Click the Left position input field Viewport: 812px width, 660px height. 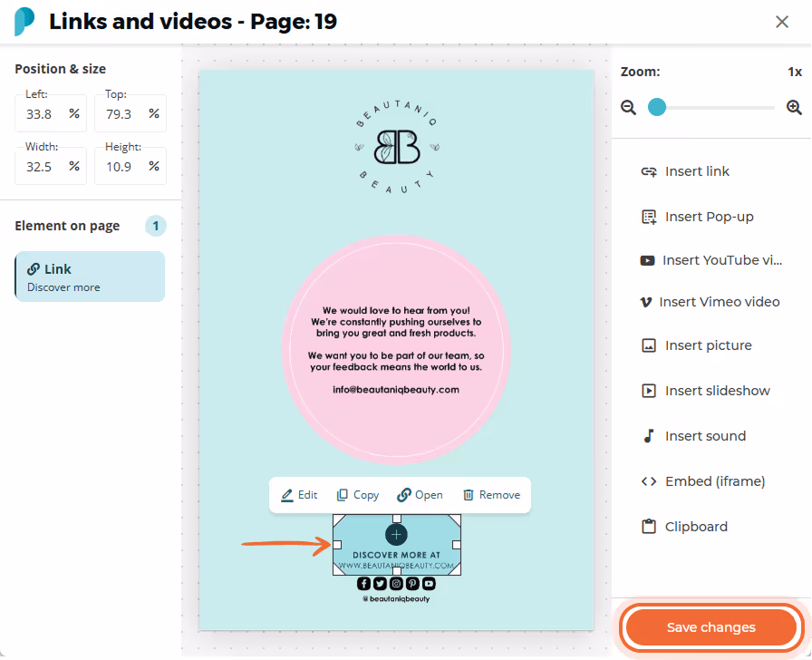51,114
